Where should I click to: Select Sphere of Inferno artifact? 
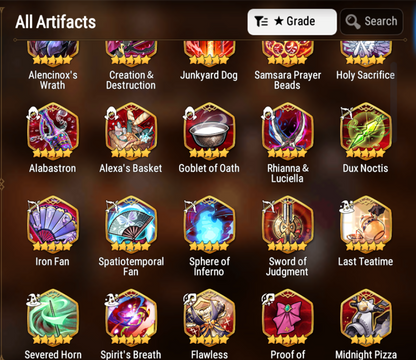pos(209,225)
